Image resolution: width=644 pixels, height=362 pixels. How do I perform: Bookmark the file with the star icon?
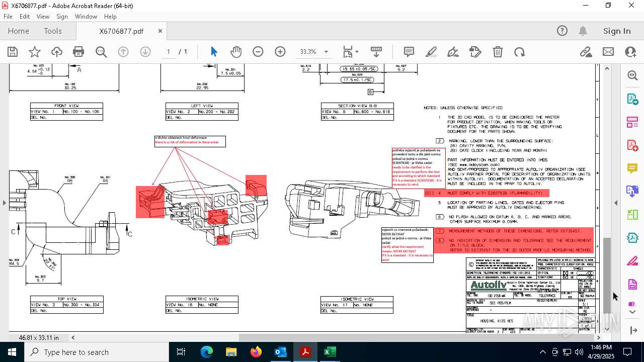[x=35, y=52]
